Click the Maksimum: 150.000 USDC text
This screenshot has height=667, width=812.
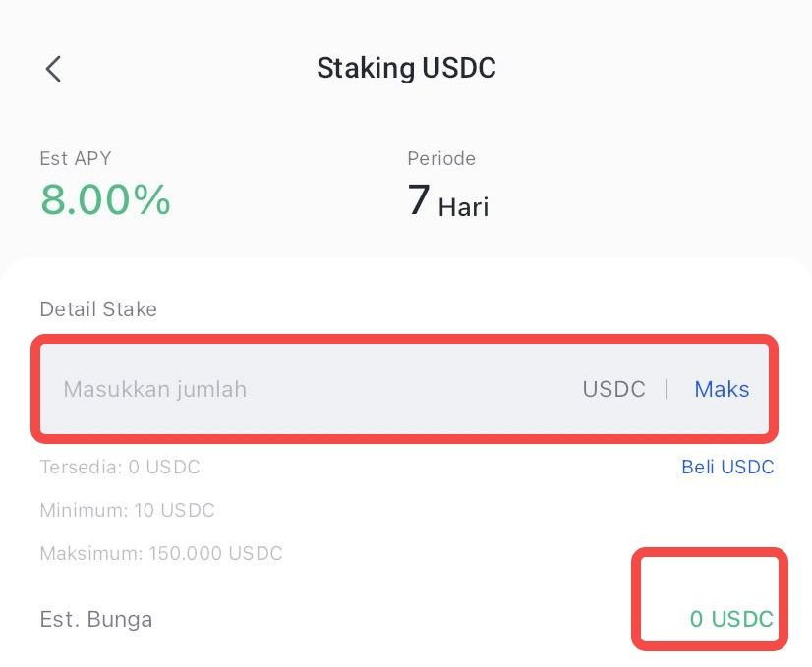pos(161,553)
